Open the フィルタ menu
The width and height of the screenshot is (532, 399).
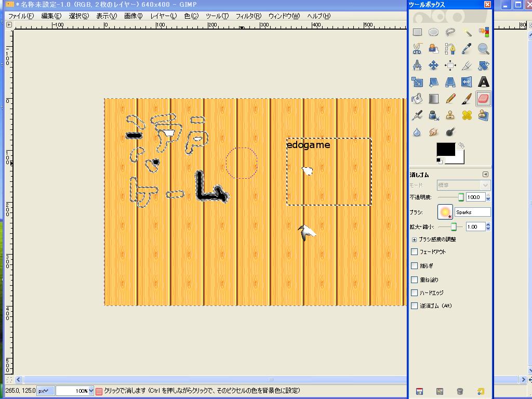248,16
